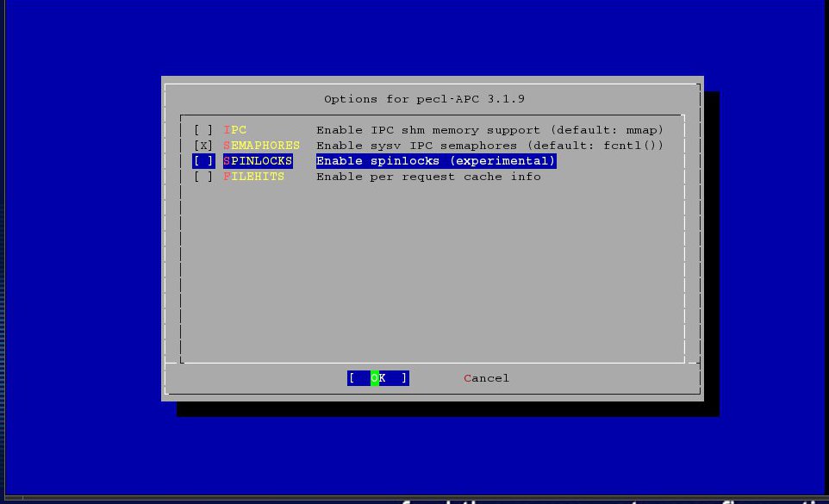Check the FILEHITS option checkbox
This screenshot has height=504, width=829.
203,177
